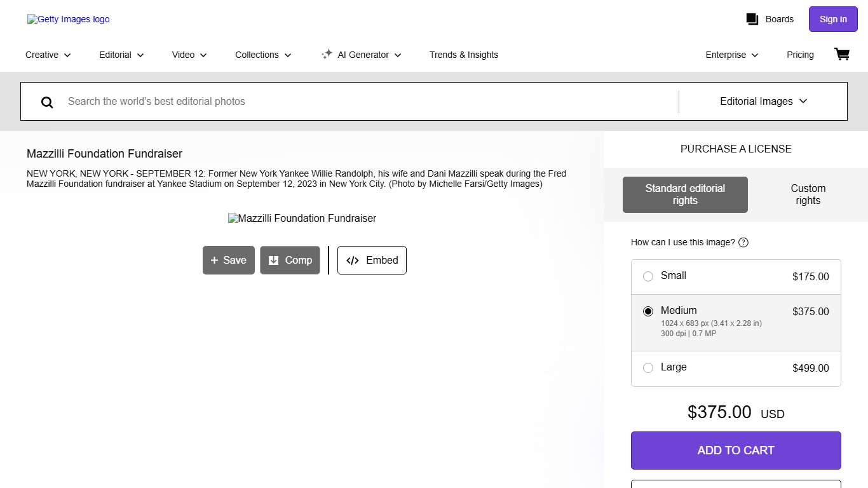Expand the Creative menu dropdown
Viewport: 868px width, 488px height.
pyautogui.click(x=48, y=55)
